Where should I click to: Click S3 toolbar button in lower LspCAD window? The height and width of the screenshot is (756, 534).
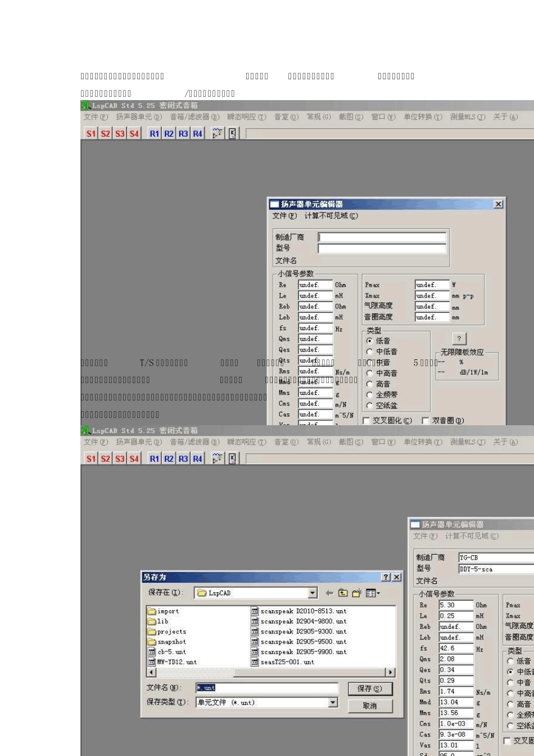coord(120,458)
